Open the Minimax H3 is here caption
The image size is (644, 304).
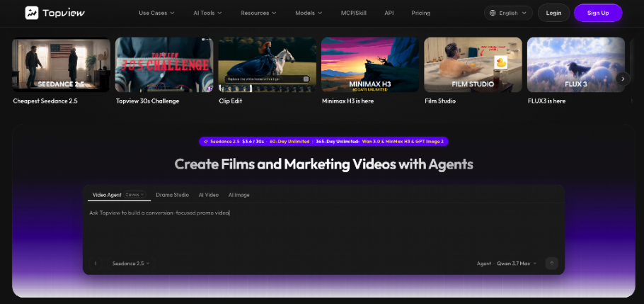tap(348, 101)
